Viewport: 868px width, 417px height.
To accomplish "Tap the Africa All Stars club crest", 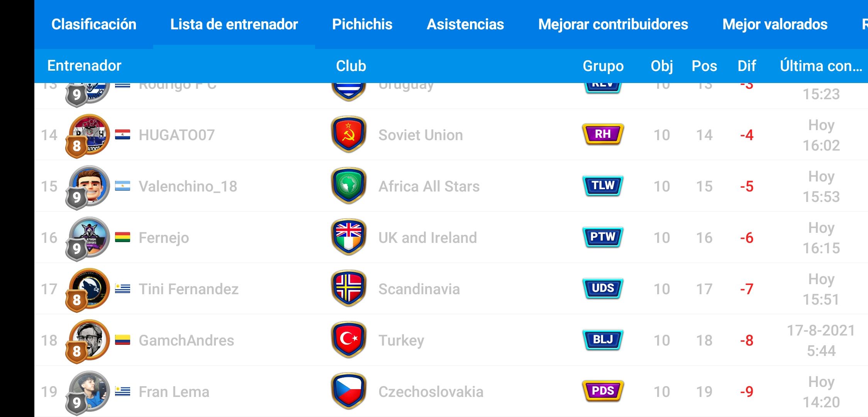I will [349, 186].
